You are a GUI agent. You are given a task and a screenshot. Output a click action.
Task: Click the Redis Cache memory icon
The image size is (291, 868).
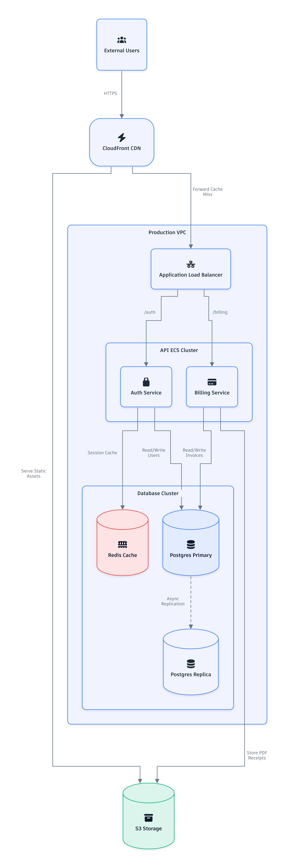click(123, 544)
